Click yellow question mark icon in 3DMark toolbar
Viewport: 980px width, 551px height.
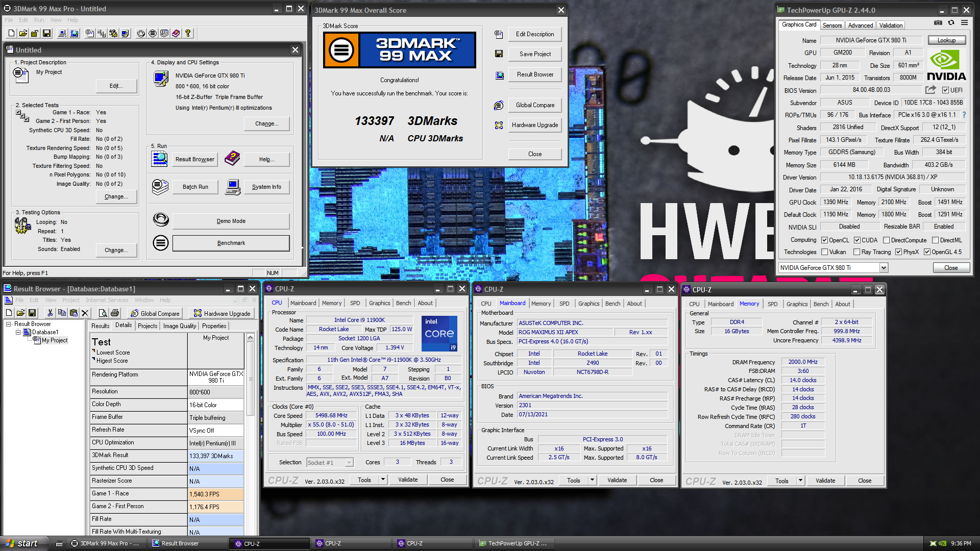pos(188,33)
